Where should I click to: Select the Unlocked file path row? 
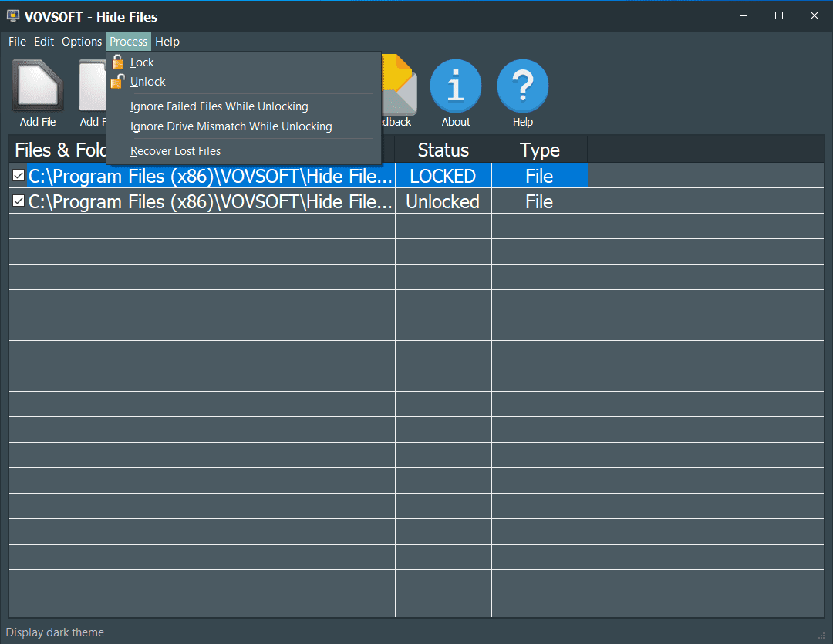(x=210, y=201)
